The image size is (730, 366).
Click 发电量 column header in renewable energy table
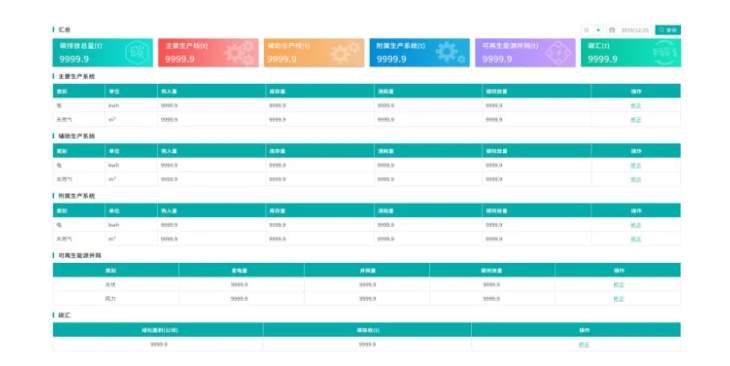coord(241,270)
